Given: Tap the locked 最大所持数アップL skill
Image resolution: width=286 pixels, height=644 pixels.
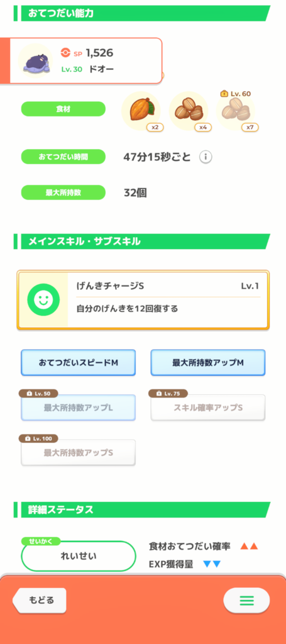Looking at the screenshot, I should click(78, 408).
